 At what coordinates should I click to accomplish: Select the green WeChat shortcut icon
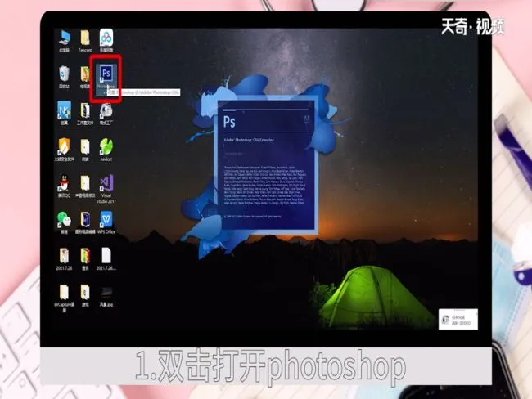pyautogui.click(x=64, y=222)
